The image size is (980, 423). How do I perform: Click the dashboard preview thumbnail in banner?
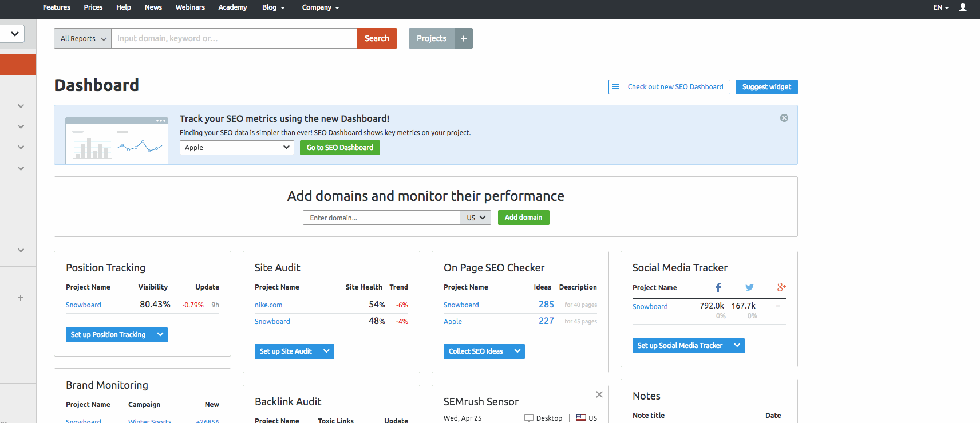(x=117, y=141)
